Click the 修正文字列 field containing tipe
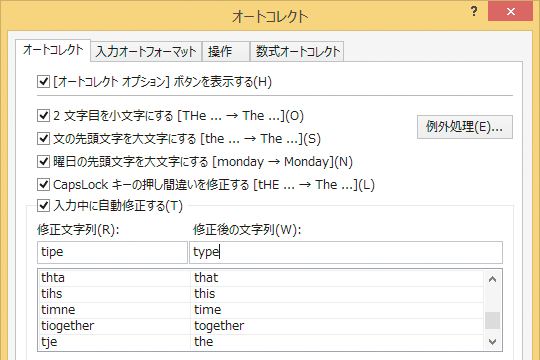The image size is (540, 360). pyautogui.click(x=112, y=252)
